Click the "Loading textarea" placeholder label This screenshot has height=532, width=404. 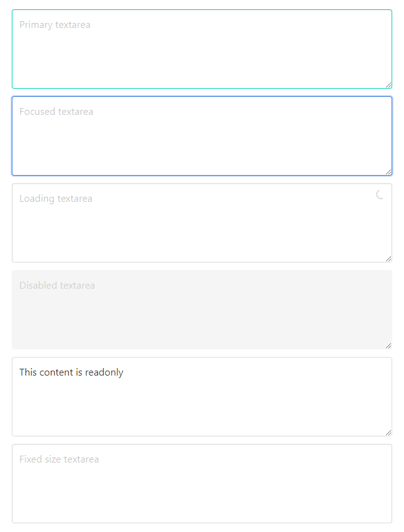pyautogui.click(x=56, y=199)
